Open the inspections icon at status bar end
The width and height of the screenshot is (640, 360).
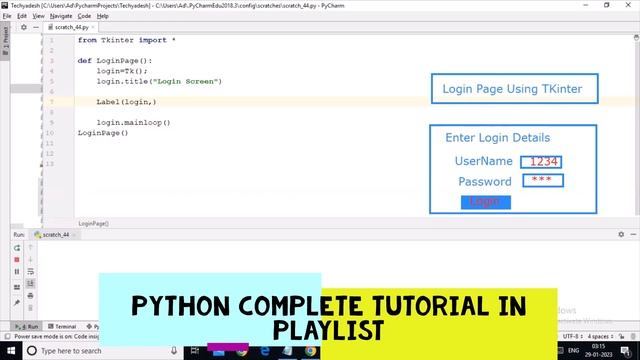click(x=633, y=337)
